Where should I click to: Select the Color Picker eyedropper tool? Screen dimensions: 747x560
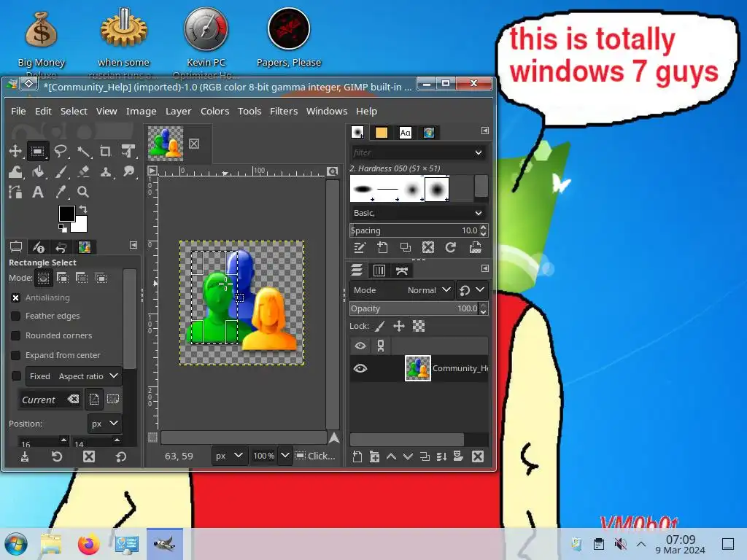(x=60, y=192)
